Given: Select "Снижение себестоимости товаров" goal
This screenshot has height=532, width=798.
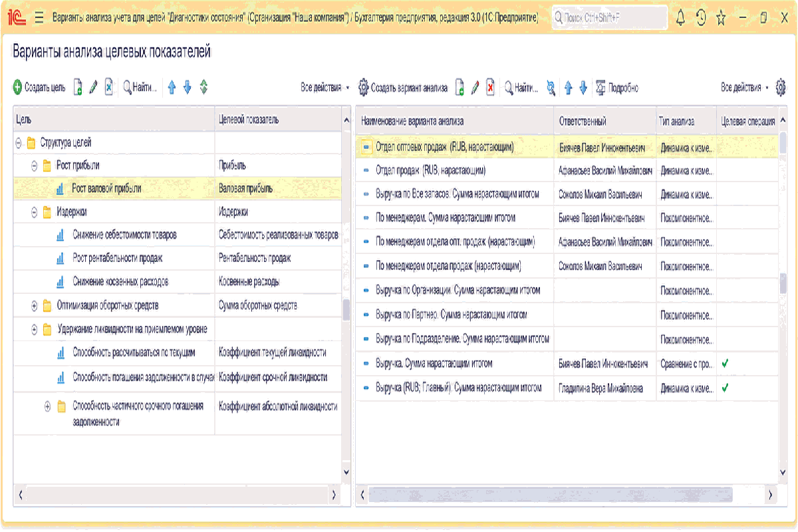Looking at the screenshot, I should point(124,235).
